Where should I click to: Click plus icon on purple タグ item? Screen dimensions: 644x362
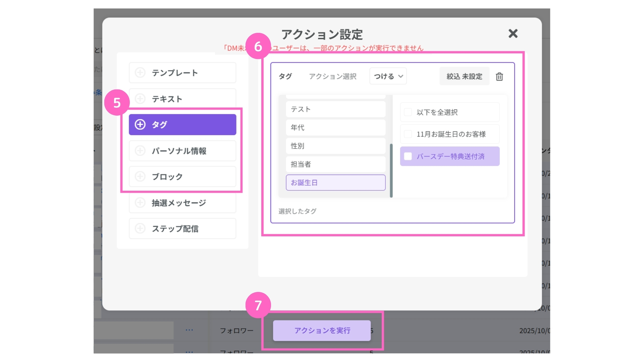[x=140, y=124]
